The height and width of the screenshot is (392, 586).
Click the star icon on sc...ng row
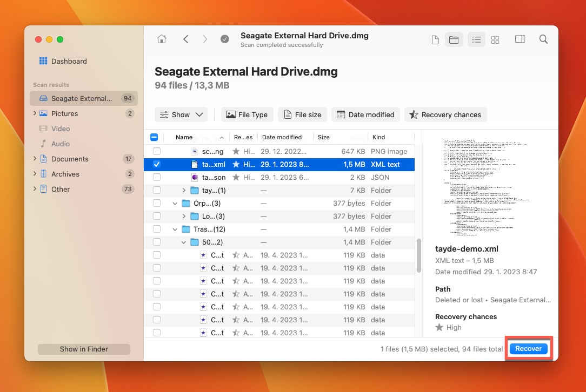point(236,151)
